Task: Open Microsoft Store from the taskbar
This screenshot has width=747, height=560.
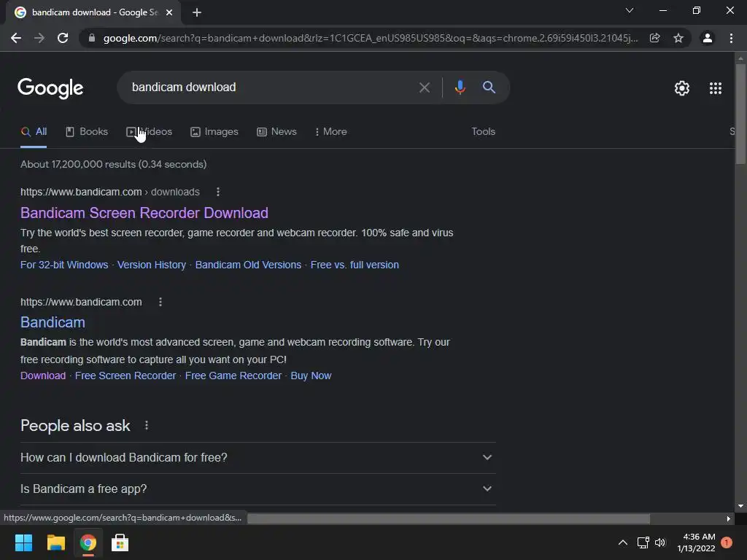Action: (x=120, y=542)
